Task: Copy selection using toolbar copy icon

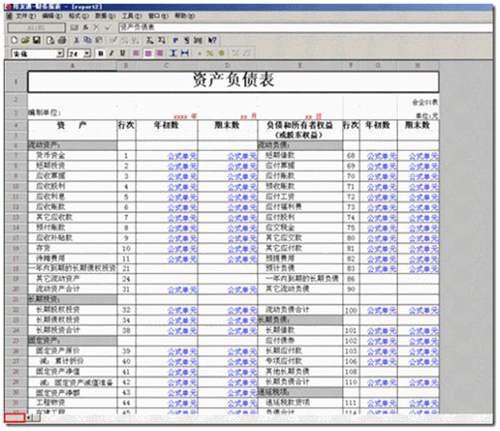Action: point(88,41)
